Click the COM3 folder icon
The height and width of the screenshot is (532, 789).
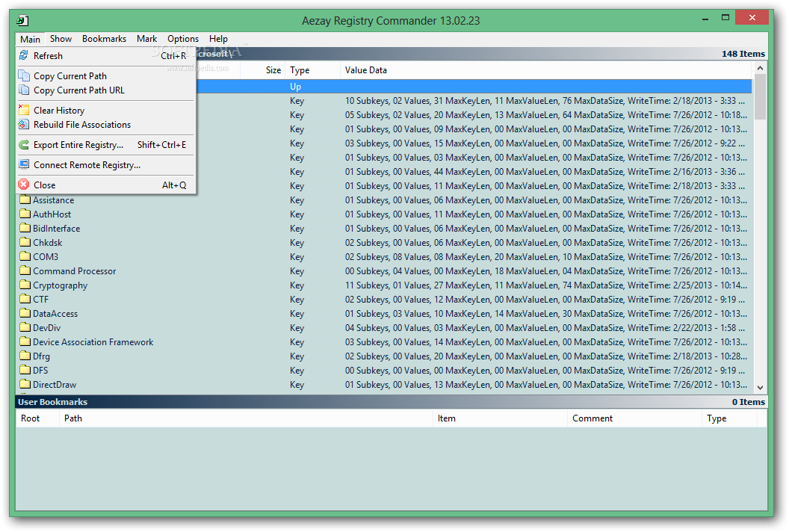(x=25, y=256)
